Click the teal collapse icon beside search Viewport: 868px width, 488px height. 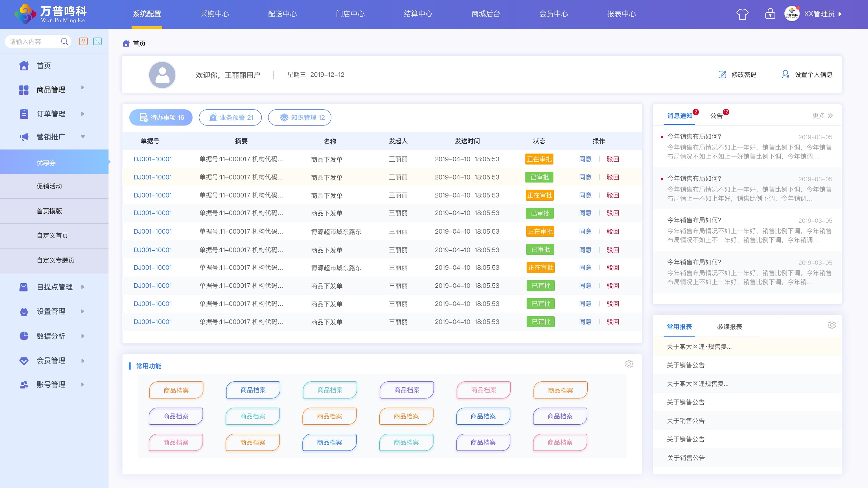pyautogui.click(x=98, y=41)
